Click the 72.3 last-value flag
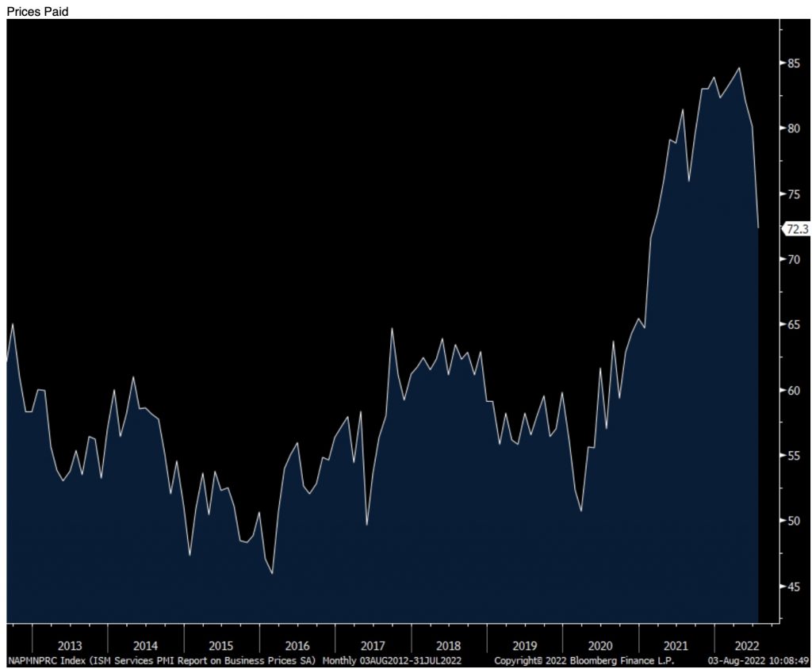 [x=795, y=229]
